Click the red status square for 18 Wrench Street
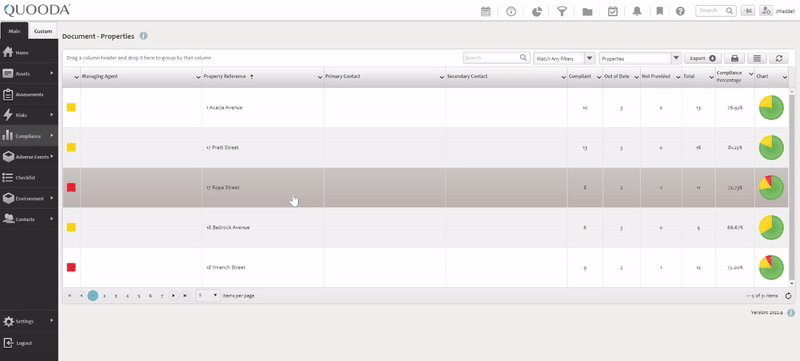 [71, 267]
